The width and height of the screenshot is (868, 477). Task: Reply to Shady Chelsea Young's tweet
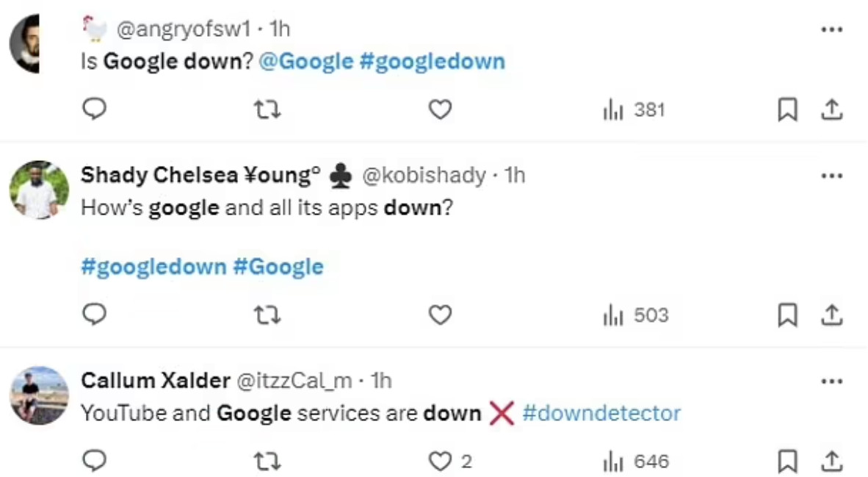[x=94, y=315]
